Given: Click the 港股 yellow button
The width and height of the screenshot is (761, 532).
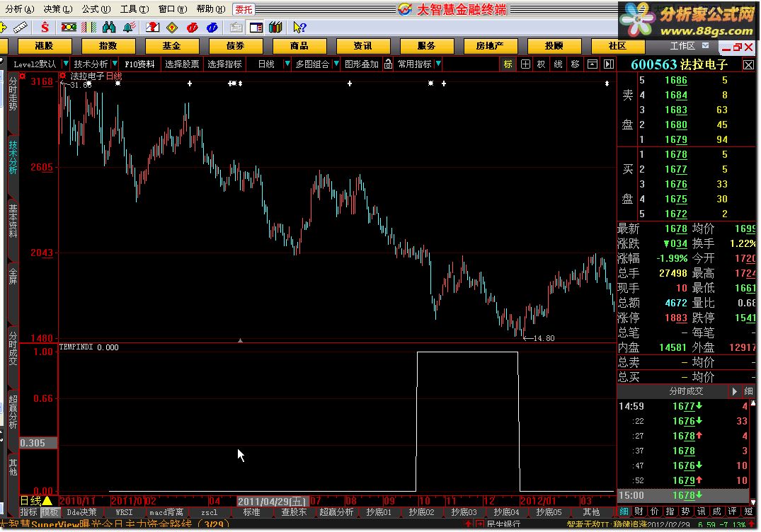Looking at the screenshot, I should (x=44, y=45).
